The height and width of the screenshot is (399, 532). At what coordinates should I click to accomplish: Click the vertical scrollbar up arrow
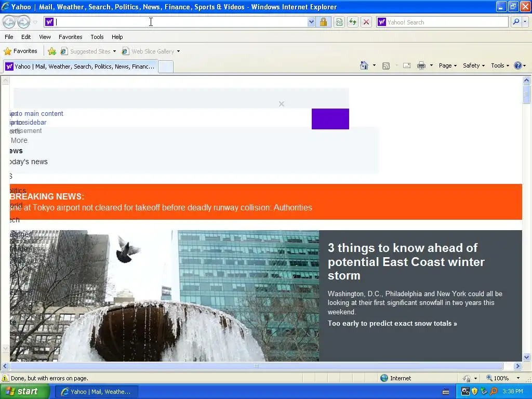[x=527, y=81]
